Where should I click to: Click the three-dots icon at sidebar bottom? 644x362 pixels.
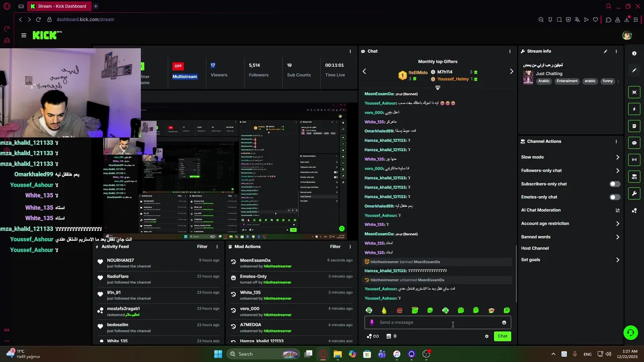point(634,211)
